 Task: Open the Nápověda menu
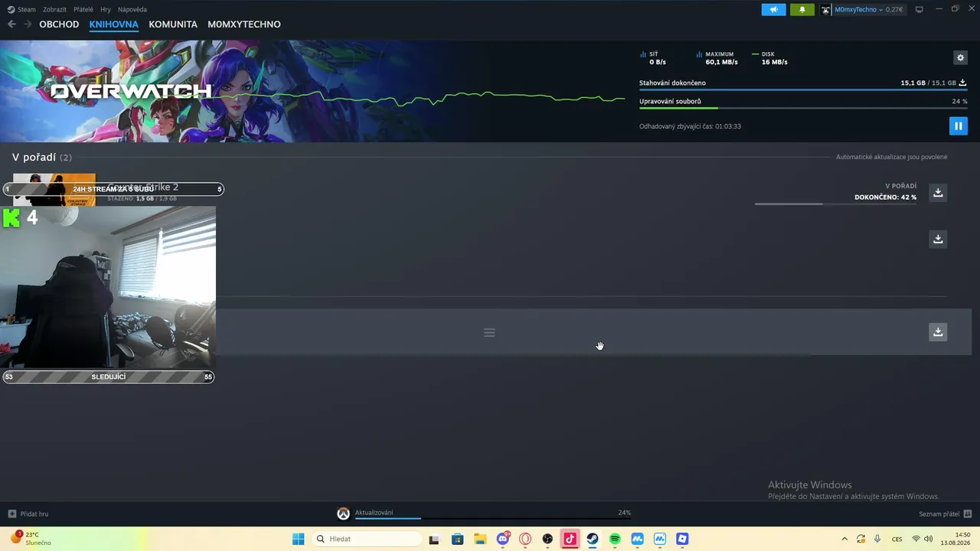pos(132,9)
